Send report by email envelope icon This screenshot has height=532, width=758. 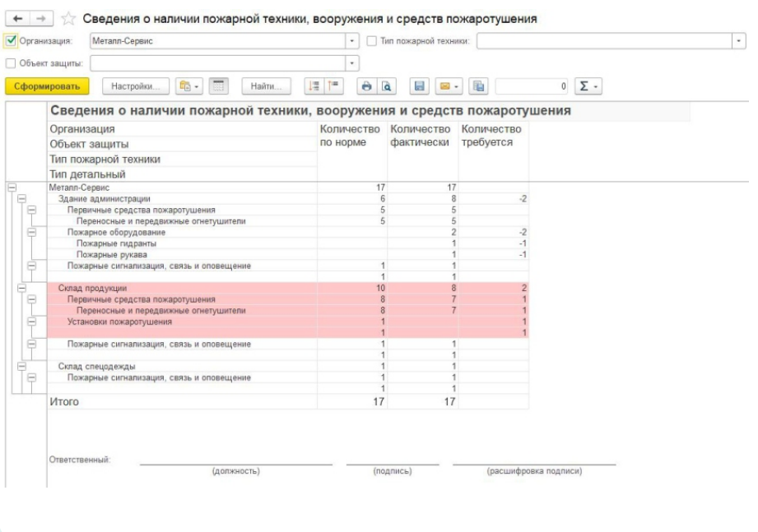[x=449, y=86]
